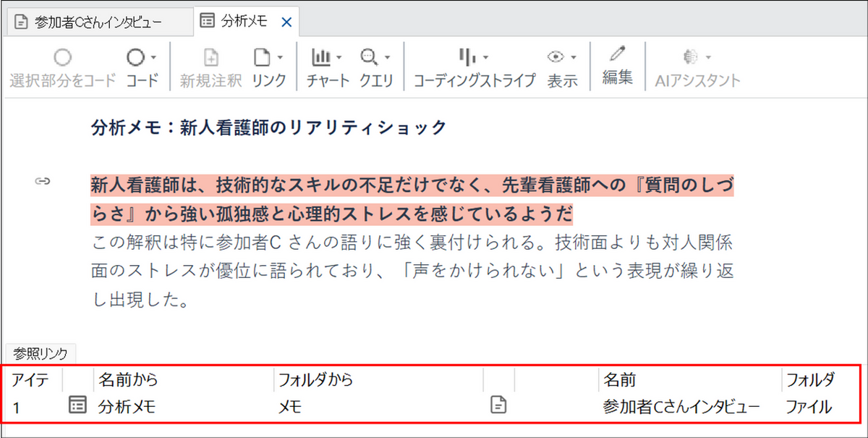Click the link chain icon beside highlighted text
Image resolution: width=868 pixels, height=438 pixels.
click(42, 182)
